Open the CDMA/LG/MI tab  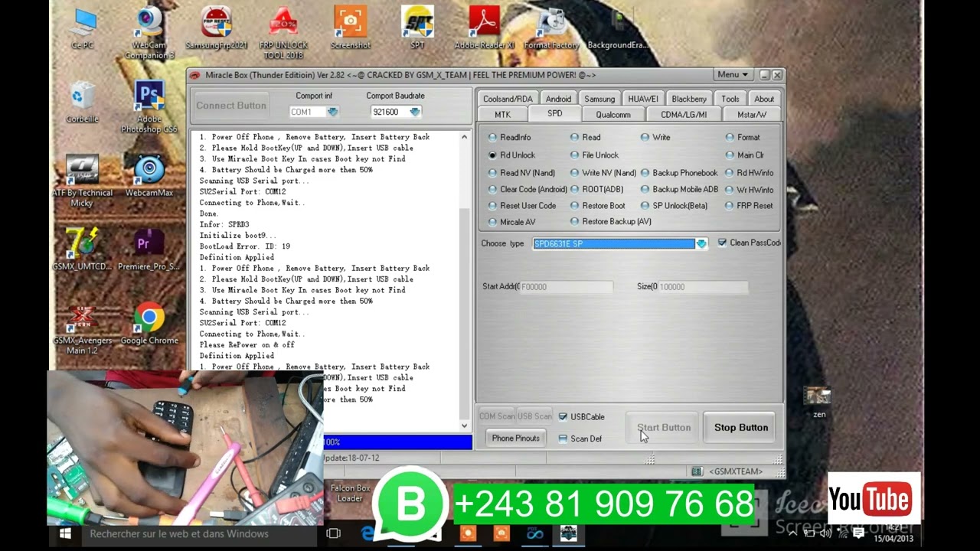(x=684, y=115)
